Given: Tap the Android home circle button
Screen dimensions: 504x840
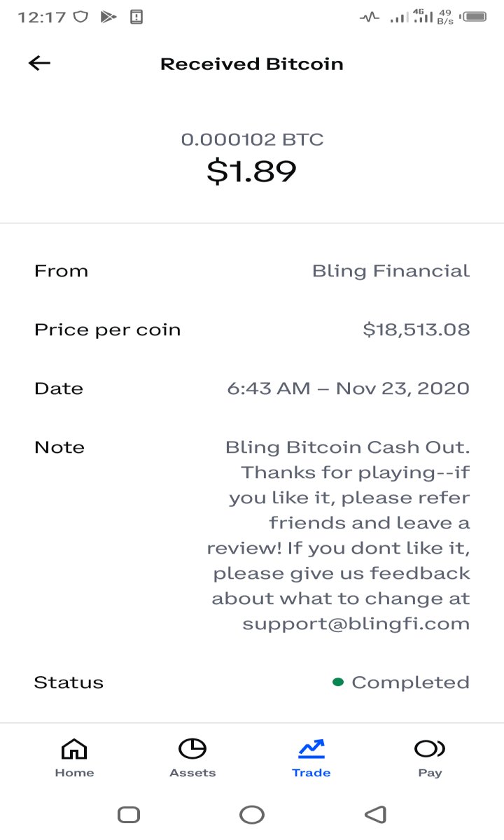Looking at the screenshot, I should [x=252, y=814].
